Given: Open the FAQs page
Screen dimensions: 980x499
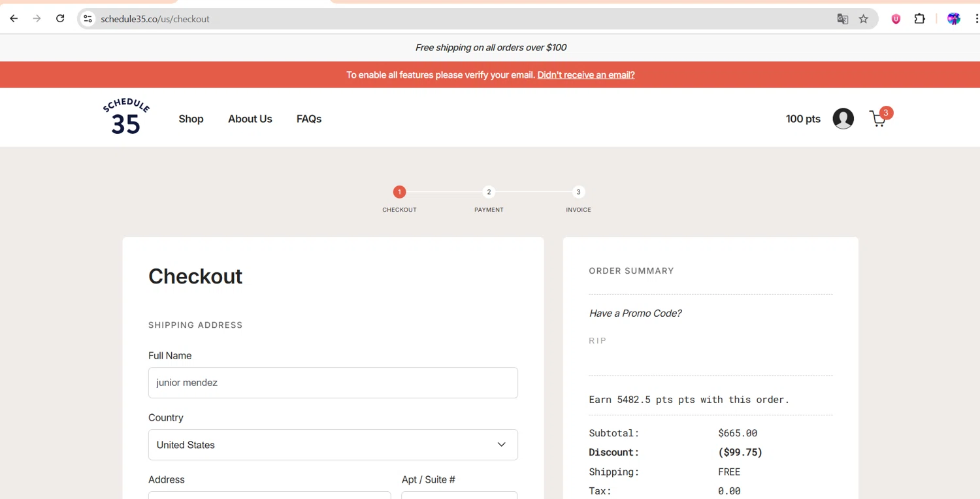Looking at the screenshot, I should [x=309, y=119].
